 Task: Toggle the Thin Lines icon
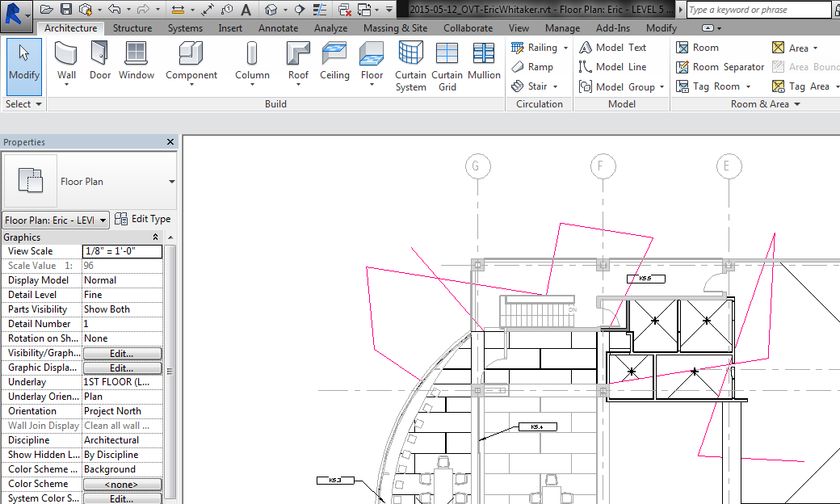pyautogui.click(x=320, y=9)
